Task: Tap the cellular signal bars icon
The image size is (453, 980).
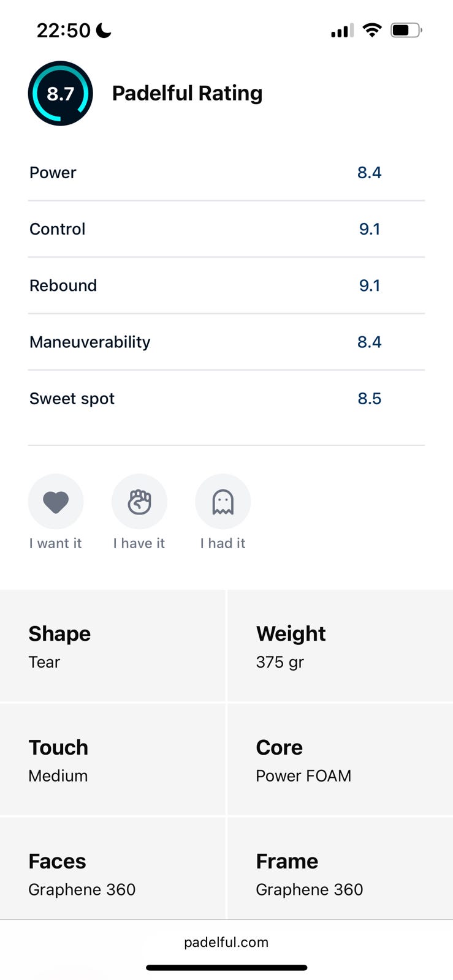Action: pyautogui.click(x=342, y=31)
